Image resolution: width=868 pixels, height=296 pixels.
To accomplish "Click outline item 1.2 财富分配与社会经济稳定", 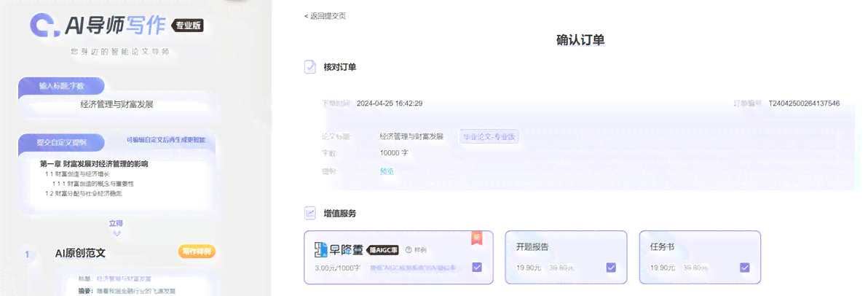I will 84,193.
